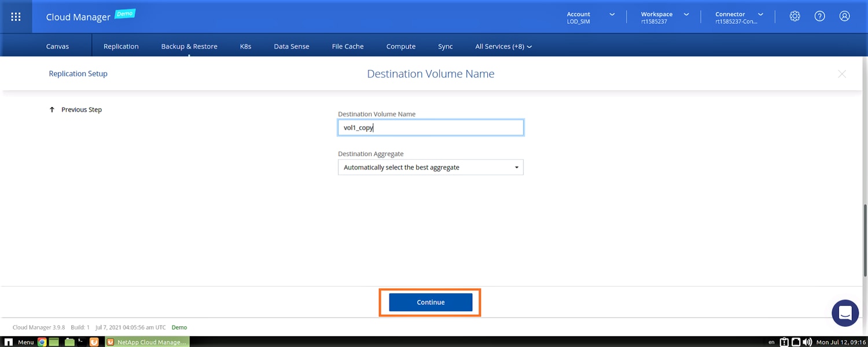Viewport: 868px width, 347px height.
Task: Open the All Services (+8) menu
Action: (x=503, y=46)
